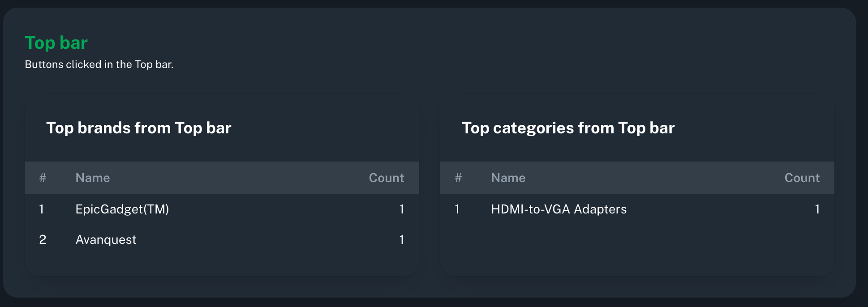Click the # header in brands table
Screen dimensions: 868x307
43,178
